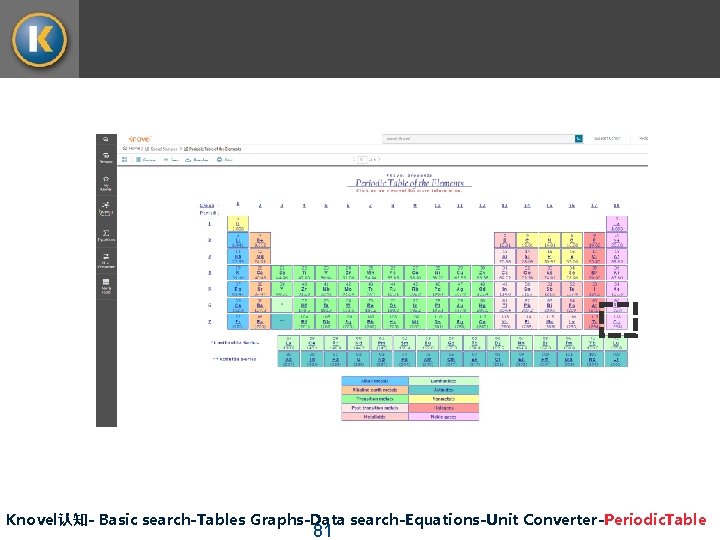Click Halogens red legend swatch
720x540 pixels.
(x=444, y=408)
